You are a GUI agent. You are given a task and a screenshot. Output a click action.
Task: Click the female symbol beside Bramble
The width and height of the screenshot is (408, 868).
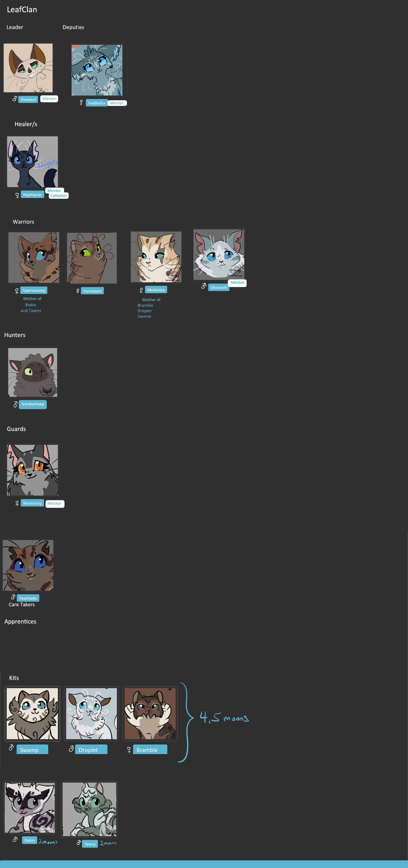(x=129, y=750)
